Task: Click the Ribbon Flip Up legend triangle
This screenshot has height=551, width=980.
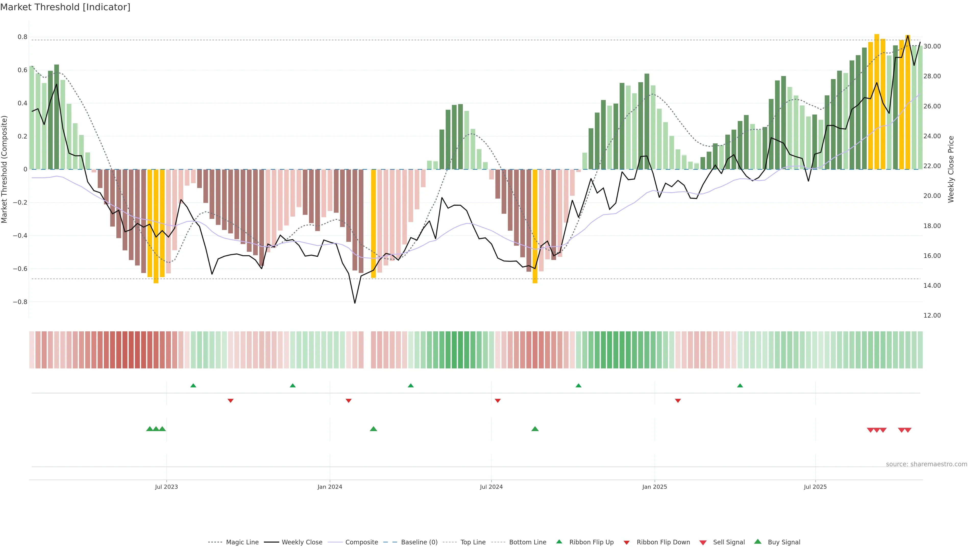Action: [x=559, y=542]
